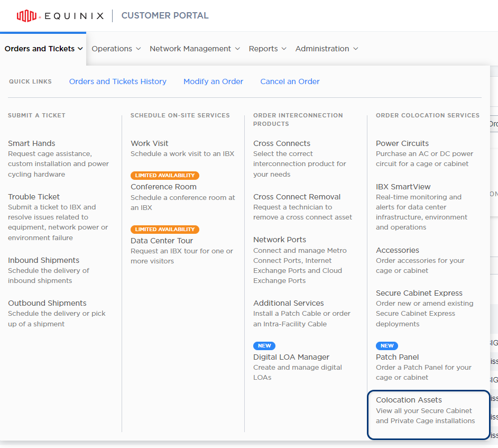Click the Modify an Order link
498x448 pixels.
[214, 81]
